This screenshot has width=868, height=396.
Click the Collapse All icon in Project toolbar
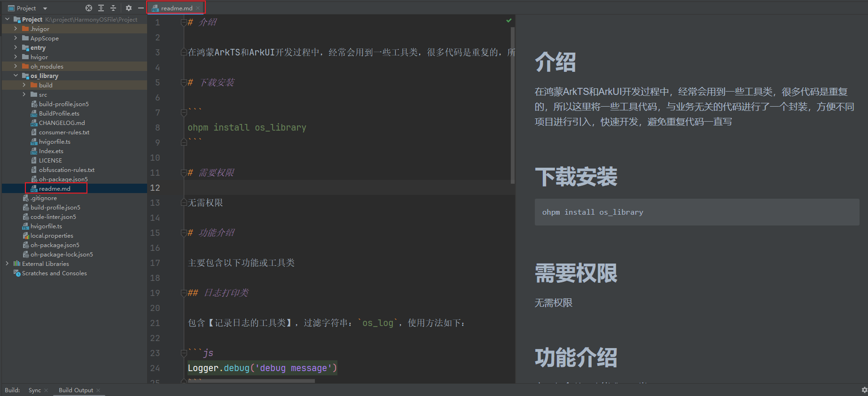pos(113,8)
